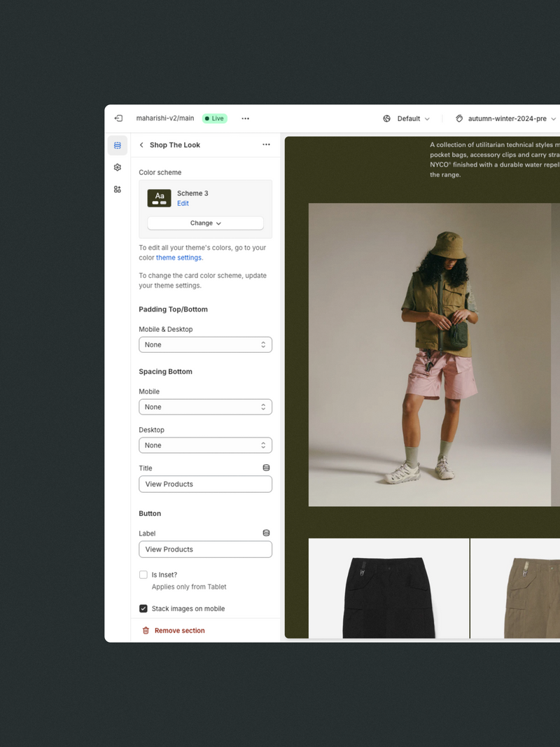560x747 pixels.
Task: Open Padding Mobile & Desktop dropdown
Action: 205,344
